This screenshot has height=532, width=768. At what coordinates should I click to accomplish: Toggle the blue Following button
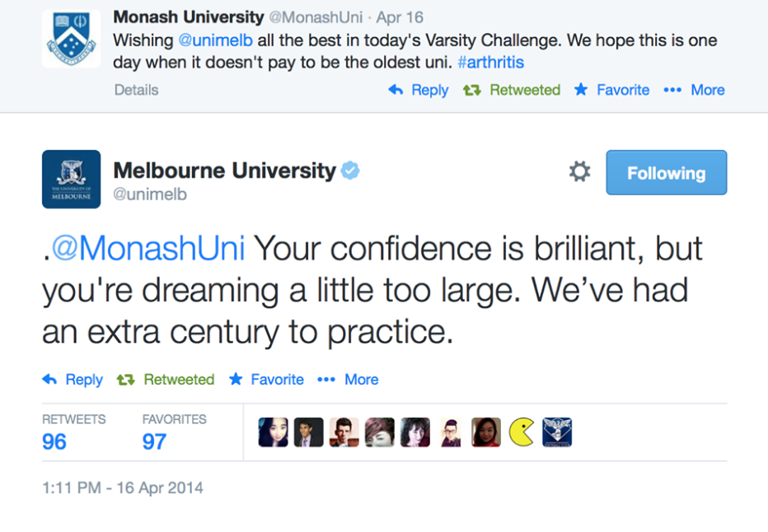click(x=666, y=173)
